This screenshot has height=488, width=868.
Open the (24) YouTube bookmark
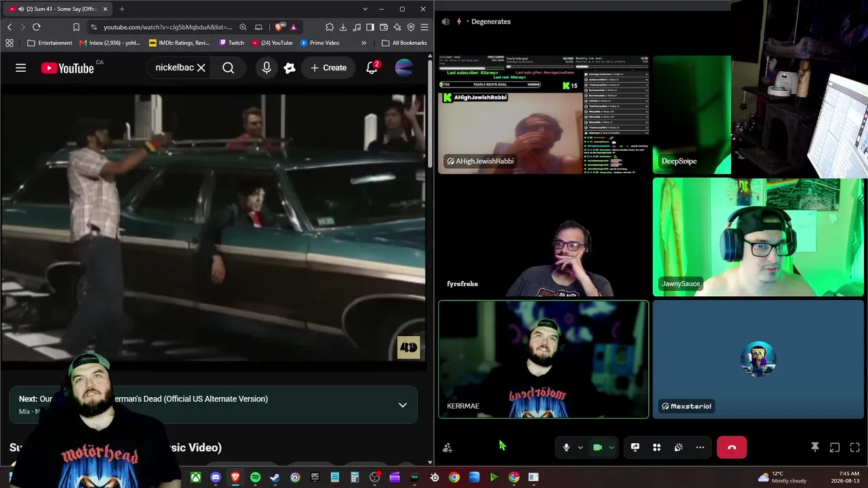[x=272, y=43]
